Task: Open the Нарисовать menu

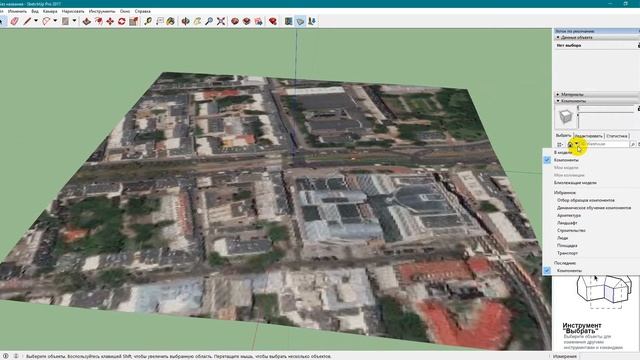Action: point(73,11)
